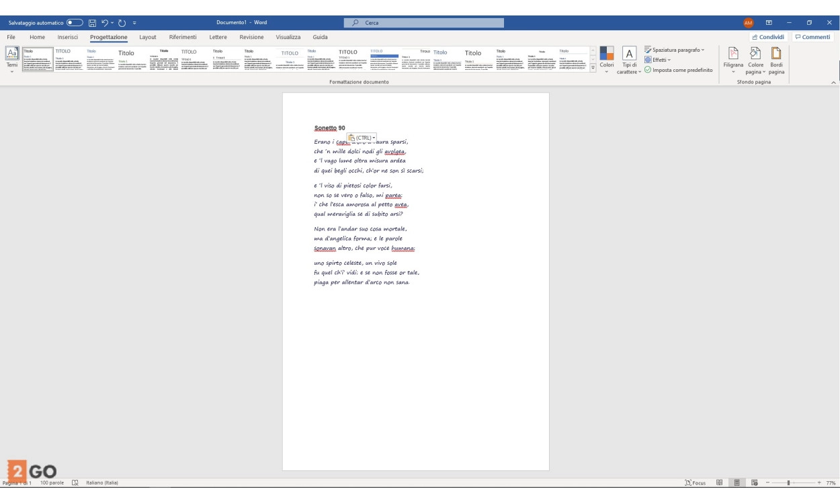Click the redo icon in quick access
The height and width of the screenshot is (504, 840).
122,23
